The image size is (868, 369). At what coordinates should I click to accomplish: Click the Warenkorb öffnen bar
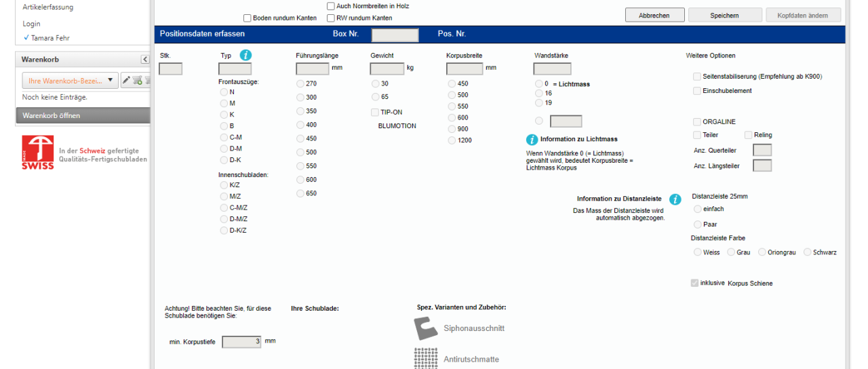(x=82, y=115)
